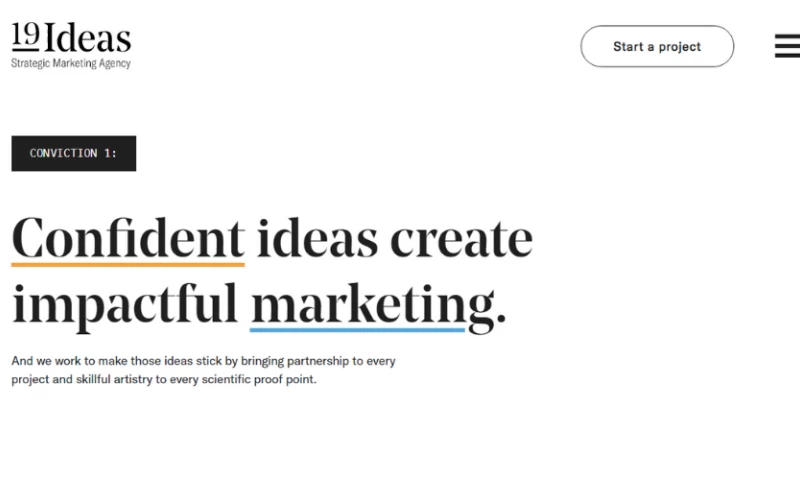Viewport: 800px width, 480px height.
Task: Click the orange underline beneath the headline
Action: pos(128,264)
